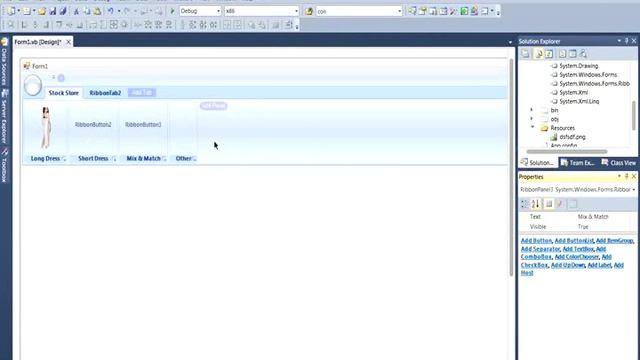This screenshot has height=360, width=640.
Task: Click the Copy toolbar icon
Action: pos(87,11)
